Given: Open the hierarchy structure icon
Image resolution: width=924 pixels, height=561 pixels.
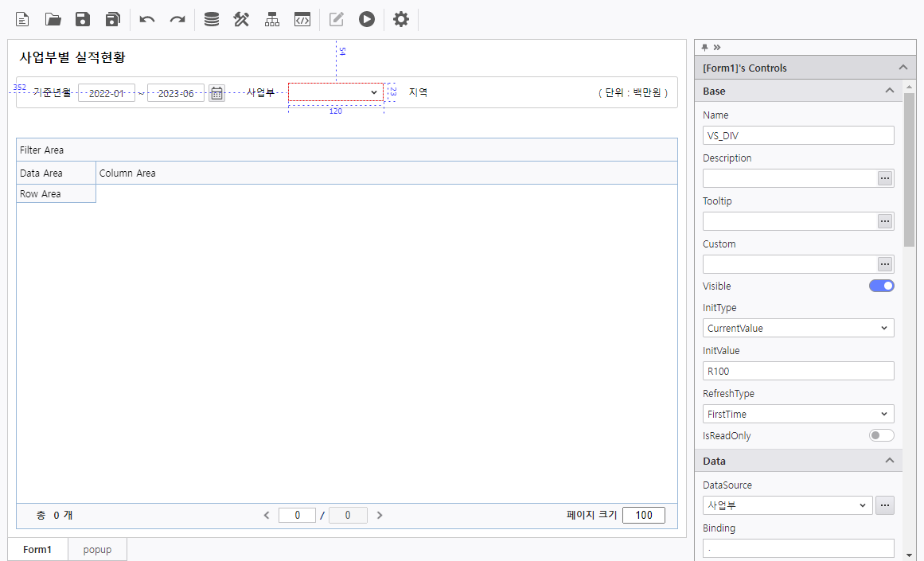Looking at the screenshot, I should coord(271,19).
